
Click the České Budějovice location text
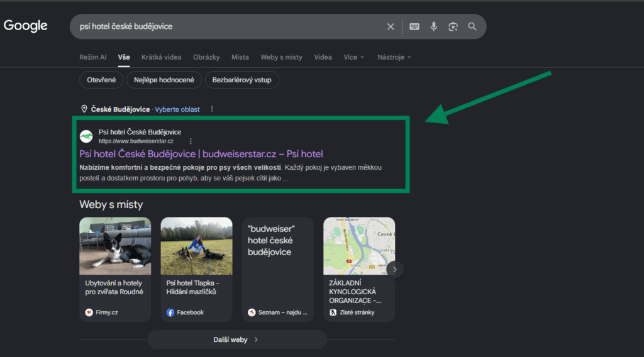pos(120,109)
